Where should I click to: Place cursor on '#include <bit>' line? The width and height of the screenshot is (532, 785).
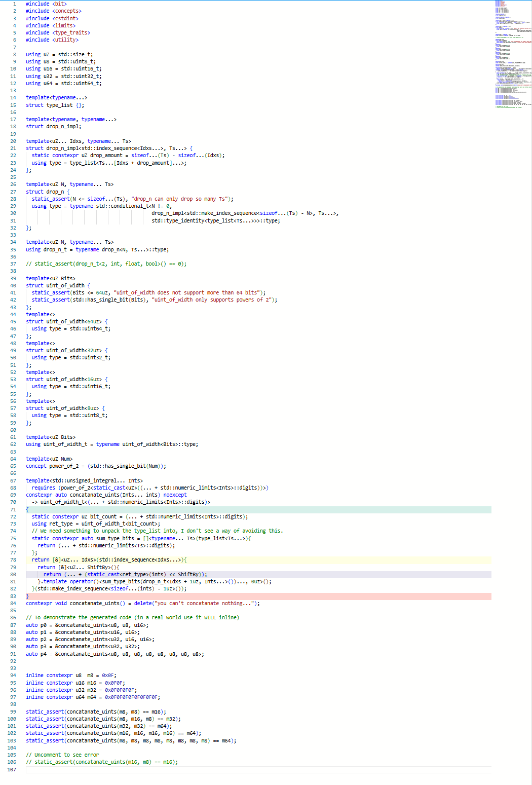click(x=46, y=4)
